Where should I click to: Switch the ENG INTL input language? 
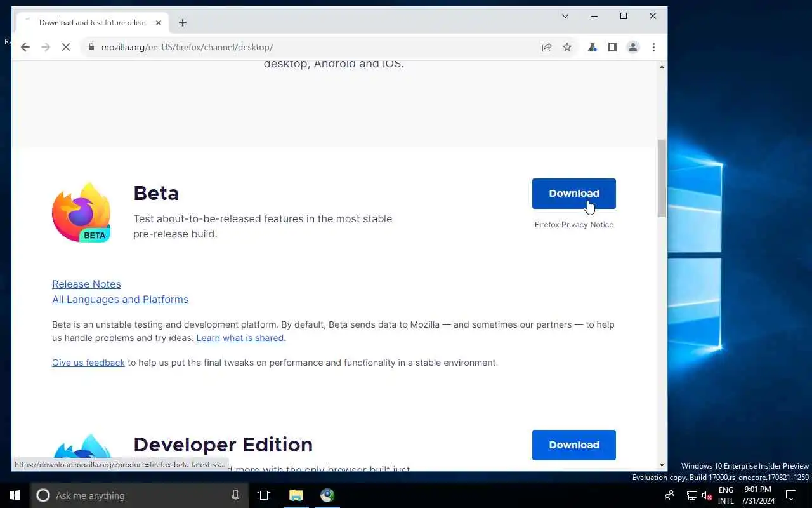coord(726,495)
